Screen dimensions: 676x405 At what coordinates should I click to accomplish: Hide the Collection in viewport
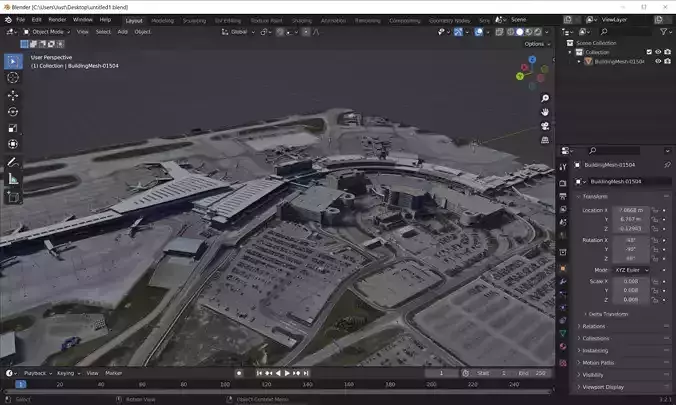point(658,52)
